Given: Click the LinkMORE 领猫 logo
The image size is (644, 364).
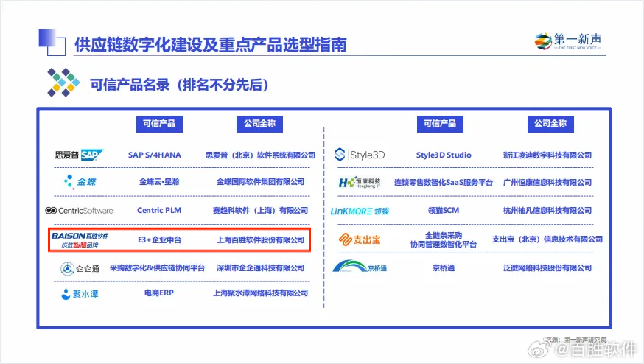Looking at the screenshot, I should 360,211.
